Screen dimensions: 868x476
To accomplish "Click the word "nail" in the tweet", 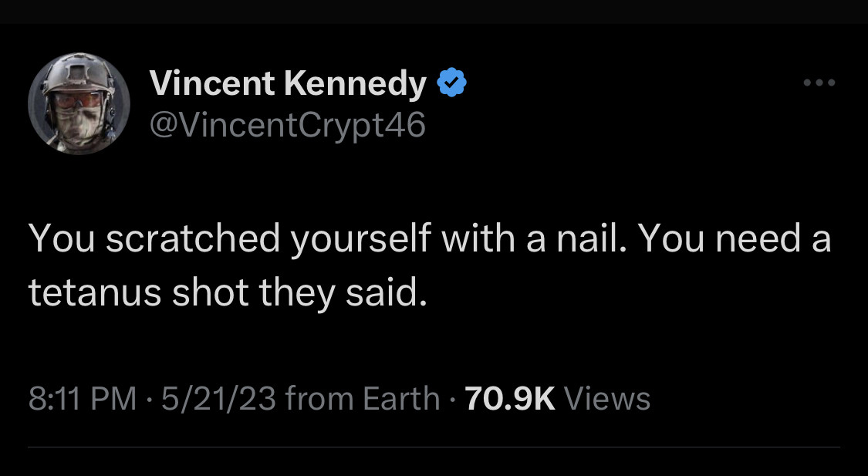I will (x=591, y=239).
